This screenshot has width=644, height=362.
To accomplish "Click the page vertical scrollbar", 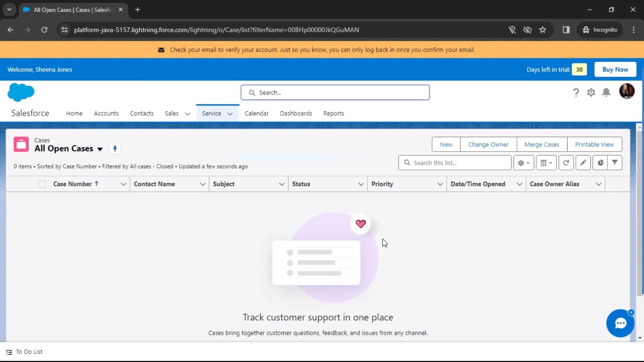I will click(640, 213).
